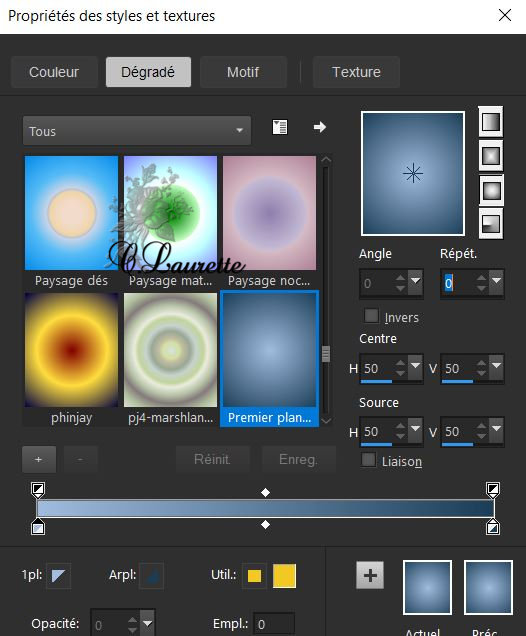Switch to the Dégradé tab
Screen dimensions: 526x636
148,72
